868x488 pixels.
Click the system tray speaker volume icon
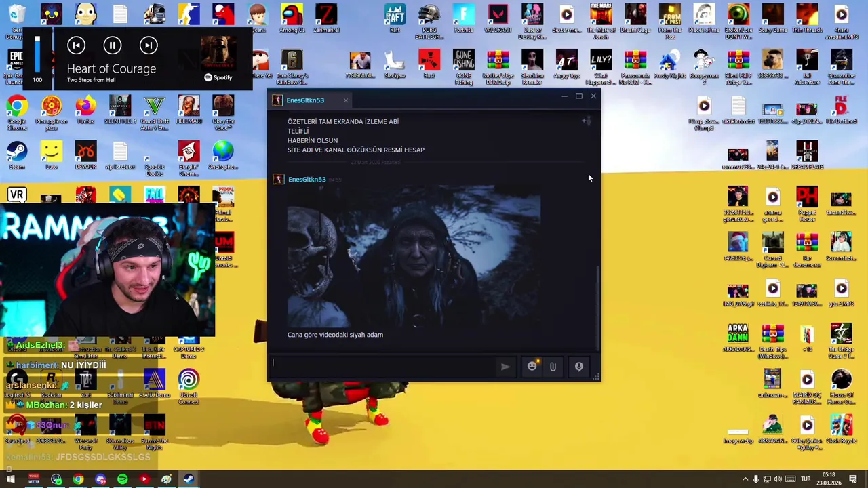point(778,479)
